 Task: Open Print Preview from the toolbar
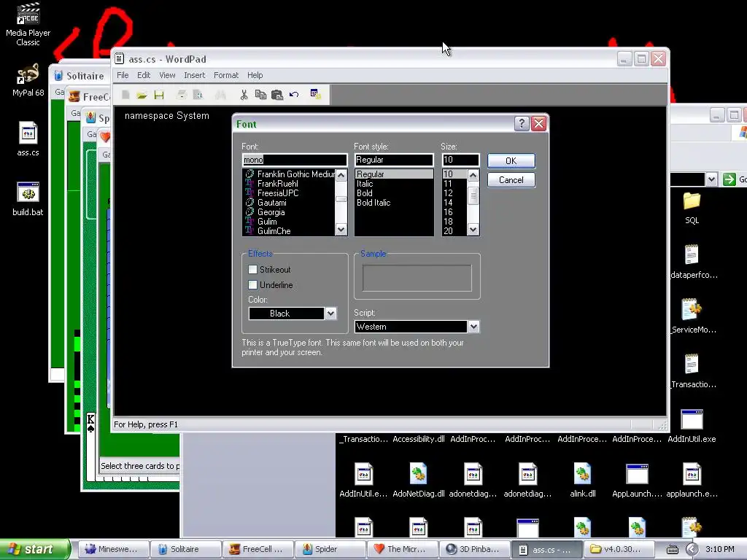tap(198, 95)
